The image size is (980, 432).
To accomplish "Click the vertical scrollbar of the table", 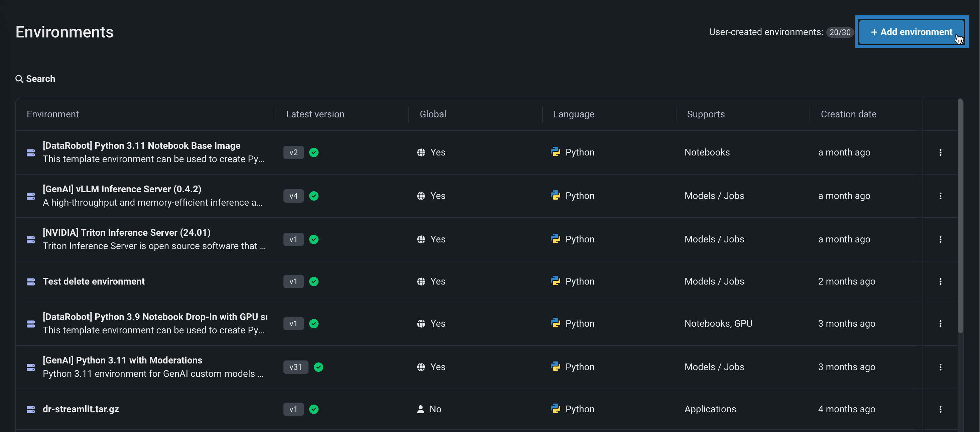I will click(960, 215).
